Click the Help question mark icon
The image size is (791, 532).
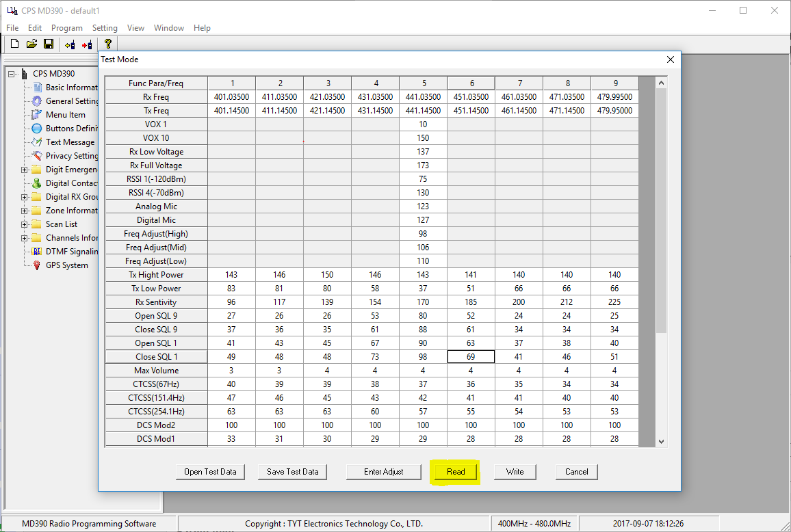tap(107, 44)
